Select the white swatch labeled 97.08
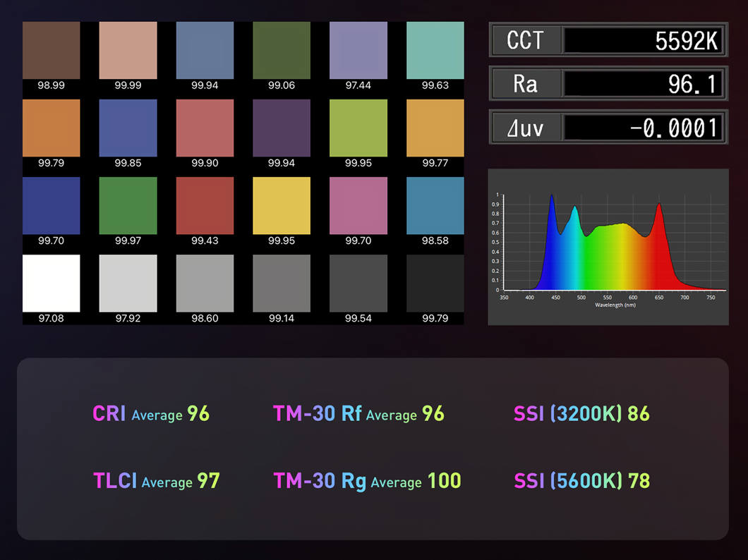Image resolution: width=748 pixels, height=560 pixels. (x=51, y=283)
